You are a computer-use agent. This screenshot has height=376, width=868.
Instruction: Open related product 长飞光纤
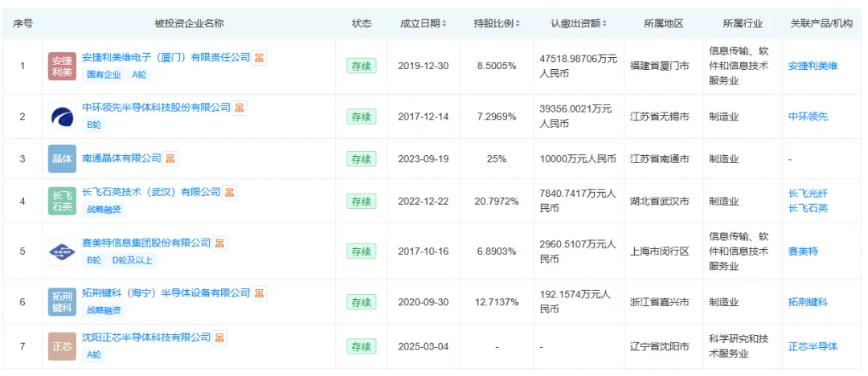tap(808, 194)
